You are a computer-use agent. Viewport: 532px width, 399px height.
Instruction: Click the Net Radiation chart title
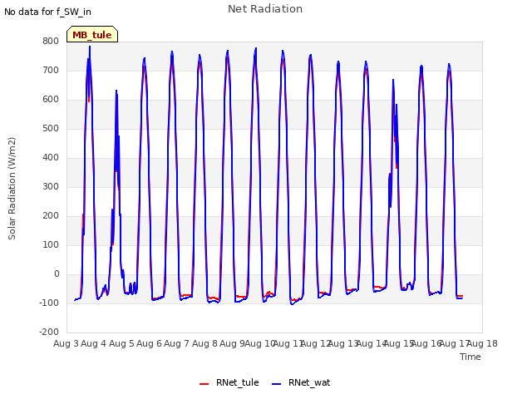[265, 9]
